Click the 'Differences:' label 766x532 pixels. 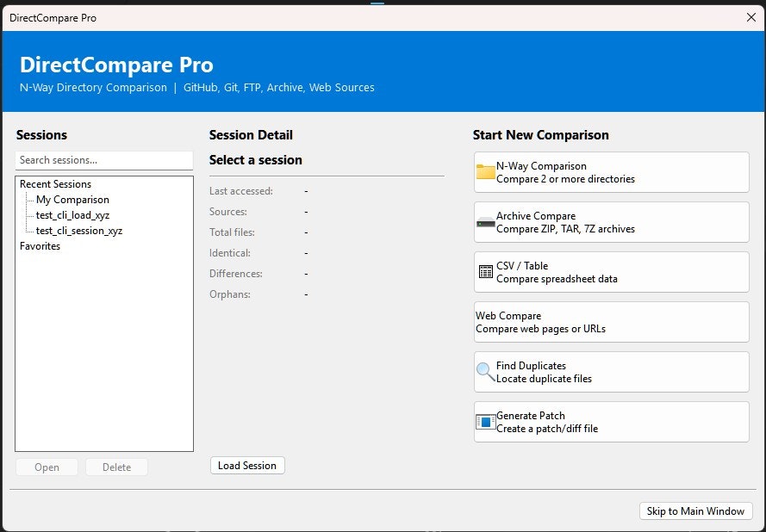click(236, 274)
